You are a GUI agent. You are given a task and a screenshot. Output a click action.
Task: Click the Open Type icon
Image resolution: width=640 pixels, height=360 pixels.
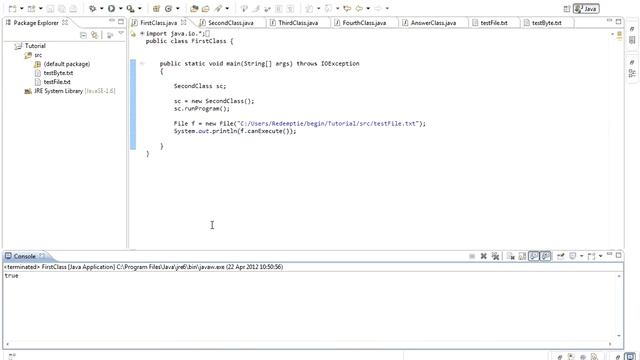(194, 8)
